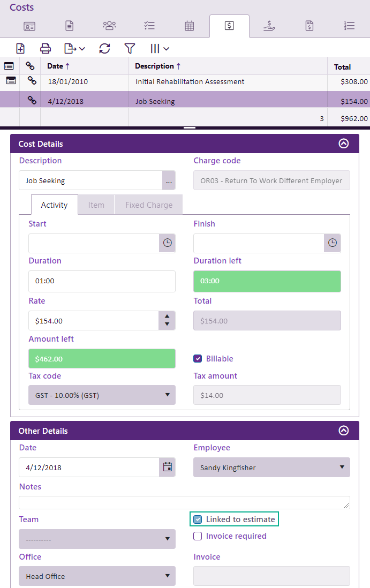Click the Notes text field

coord(184,502)
